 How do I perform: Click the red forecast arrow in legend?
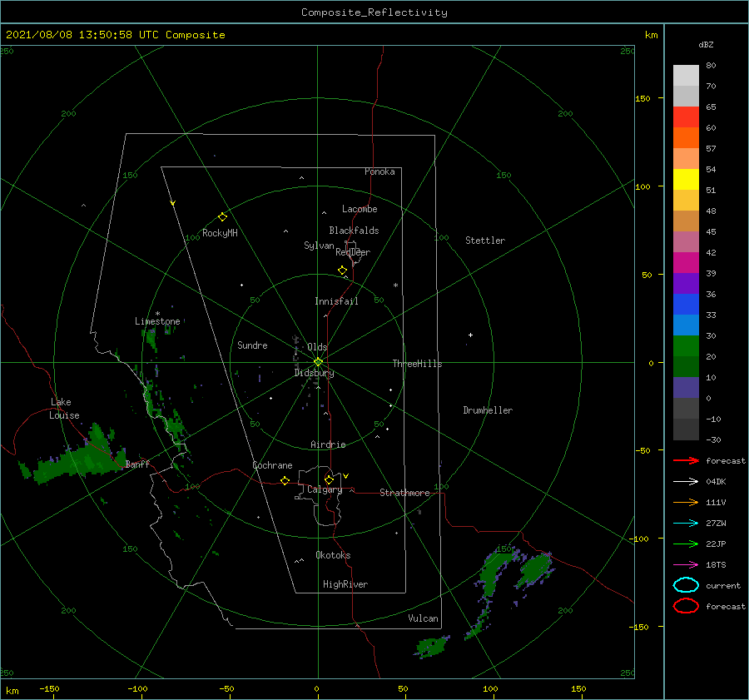coord(686,460)
